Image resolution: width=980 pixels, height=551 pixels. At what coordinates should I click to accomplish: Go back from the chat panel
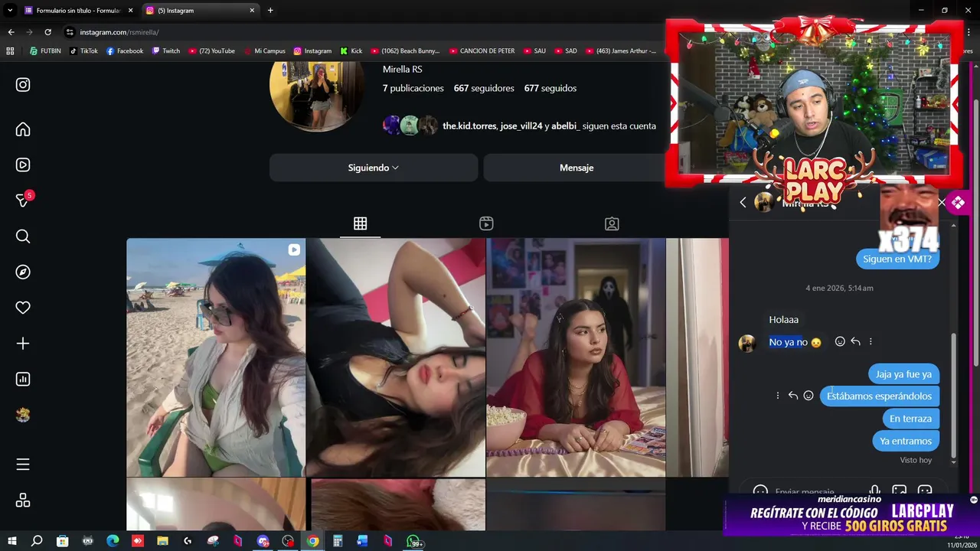tap(743, 202)
